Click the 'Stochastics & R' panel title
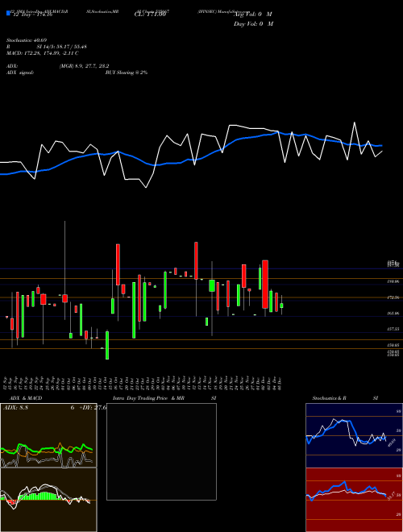The image size is (403, 532). point(329,398)
